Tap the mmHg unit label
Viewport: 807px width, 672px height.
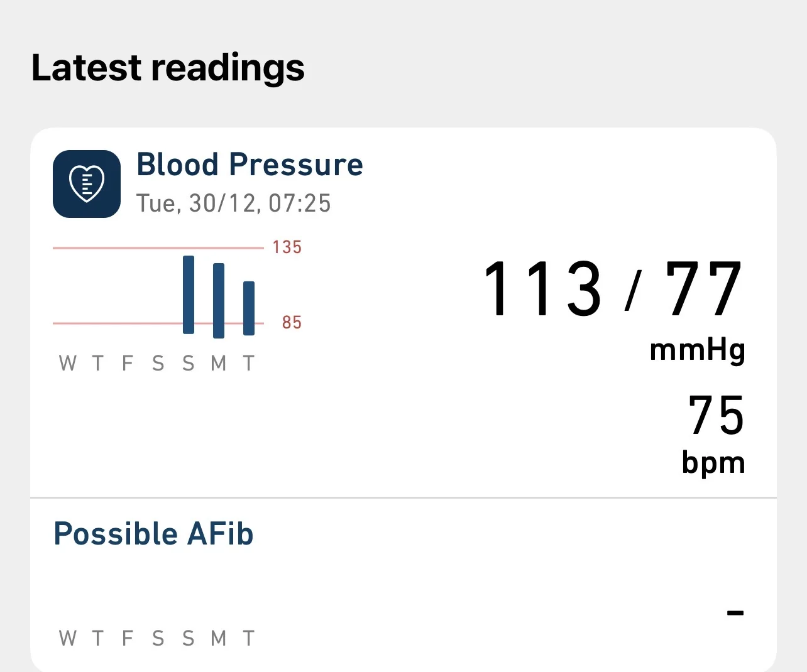click(697, 350)
